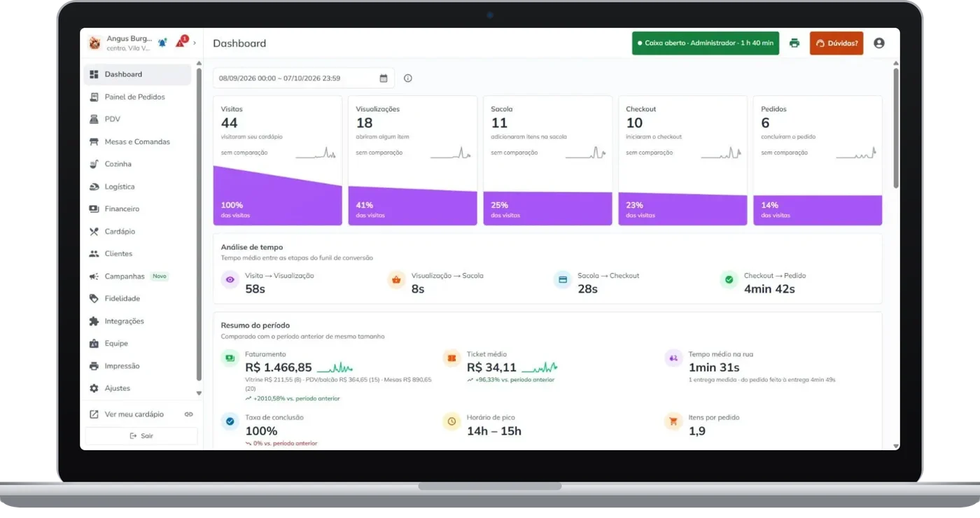Image resolution: width=980 pixels, height=518 pixels.
Task: Click the Campanhas megaphone icon
Action: tap(94, 276)
